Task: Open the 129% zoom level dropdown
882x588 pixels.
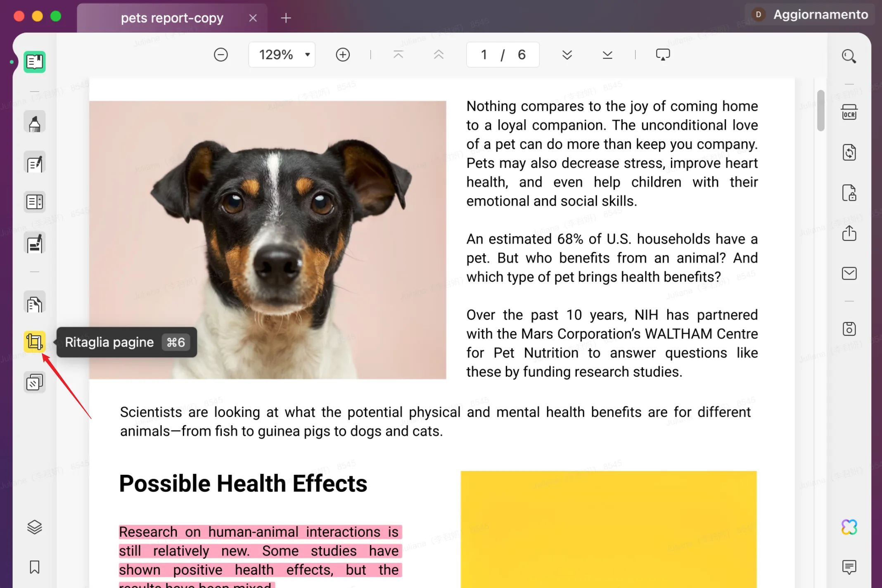Action: point(282,55)
